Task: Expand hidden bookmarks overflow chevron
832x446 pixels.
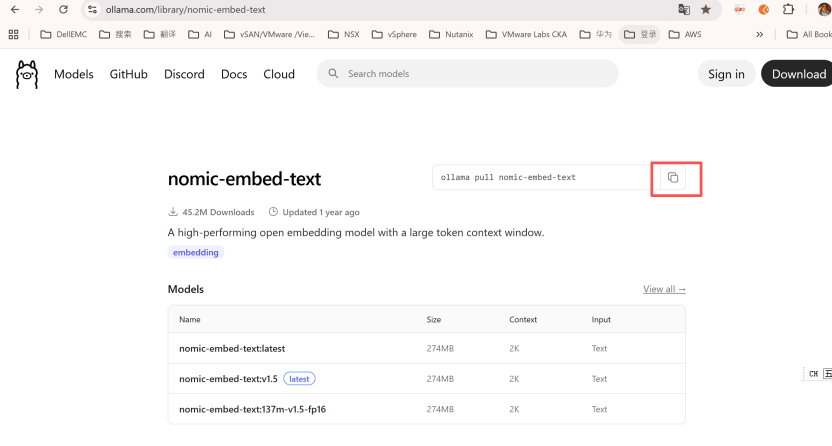Action: click(760, 34)
